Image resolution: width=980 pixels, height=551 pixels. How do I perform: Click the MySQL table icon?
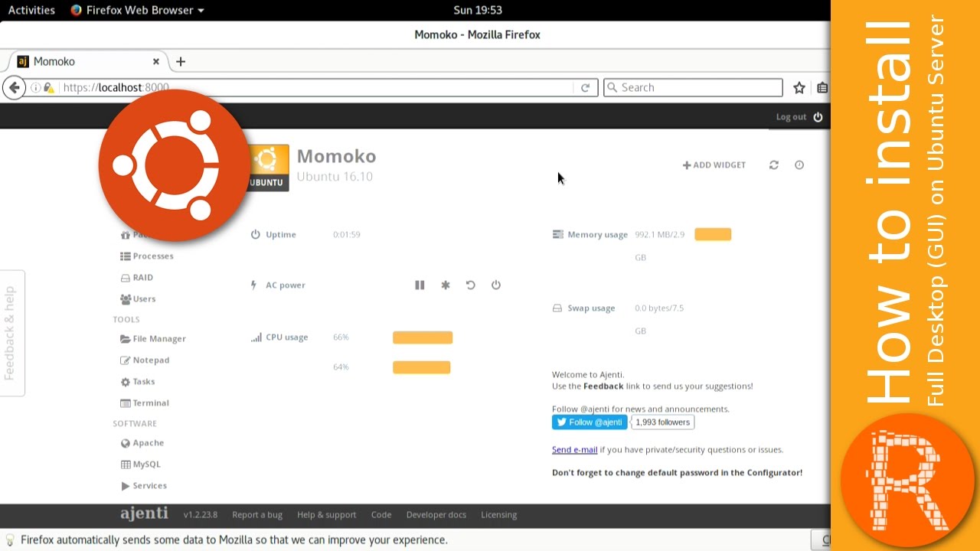126,465
